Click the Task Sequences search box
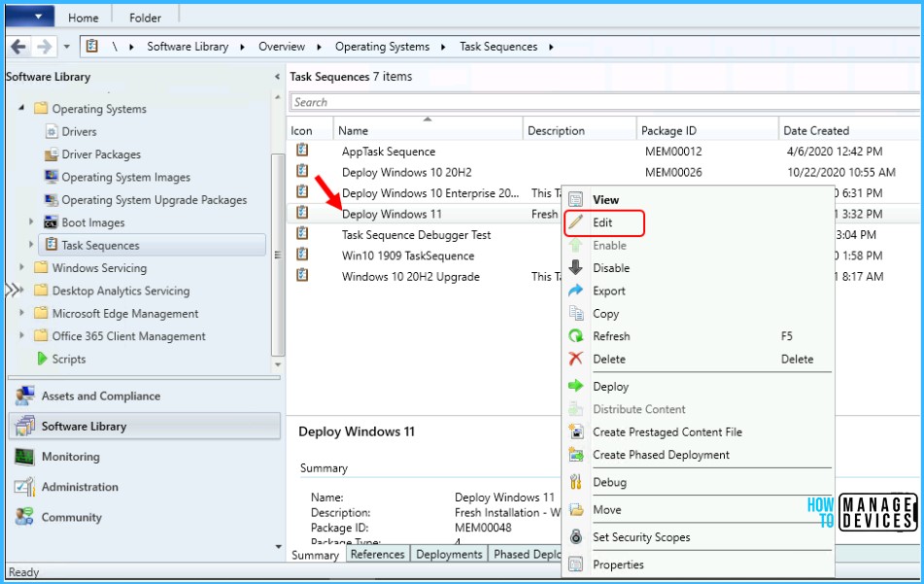 [x=604, y=102]
